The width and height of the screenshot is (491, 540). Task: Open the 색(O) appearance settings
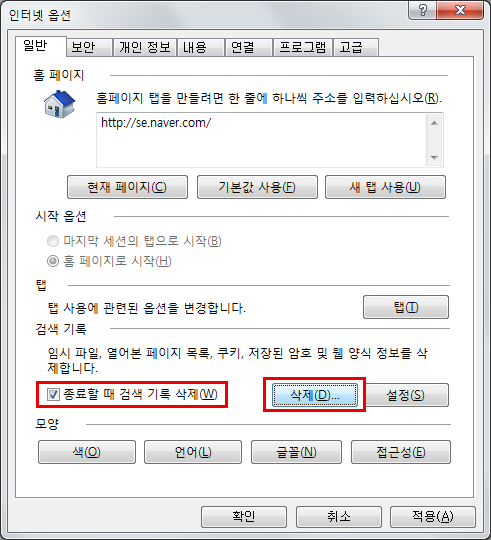tap(87, 452)
